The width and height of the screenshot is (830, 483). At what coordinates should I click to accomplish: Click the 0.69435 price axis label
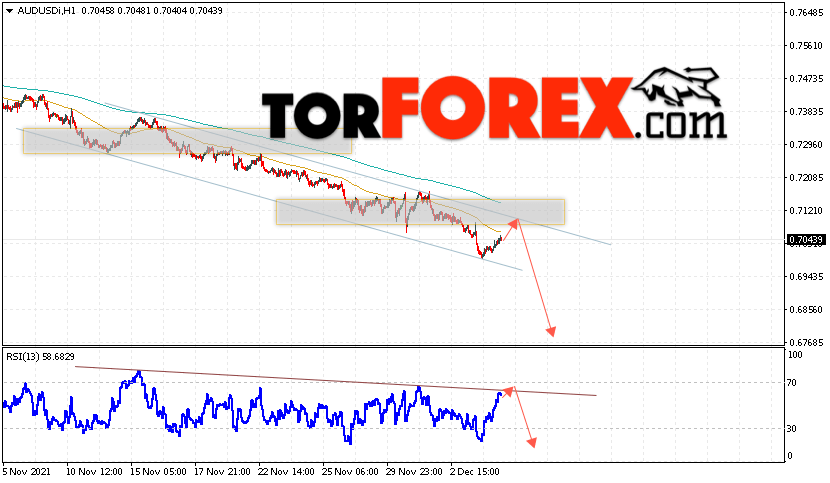806,276
